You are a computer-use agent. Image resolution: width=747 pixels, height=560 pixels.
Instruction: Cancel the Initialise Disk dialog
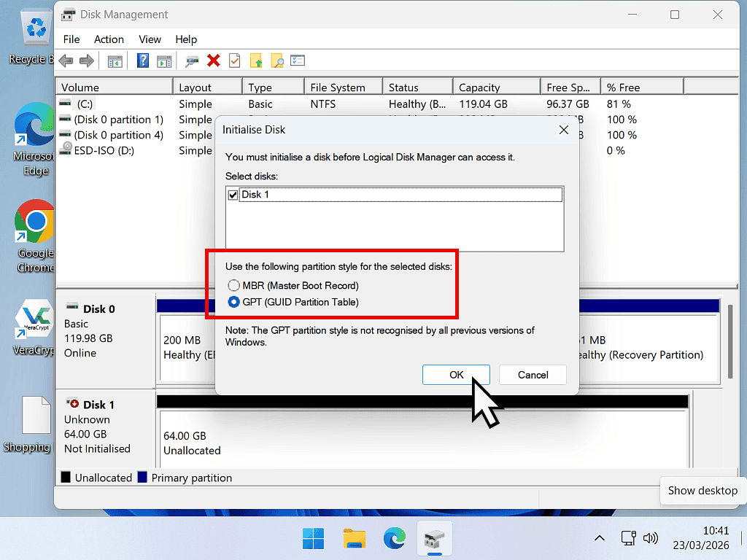coord(533,374)
